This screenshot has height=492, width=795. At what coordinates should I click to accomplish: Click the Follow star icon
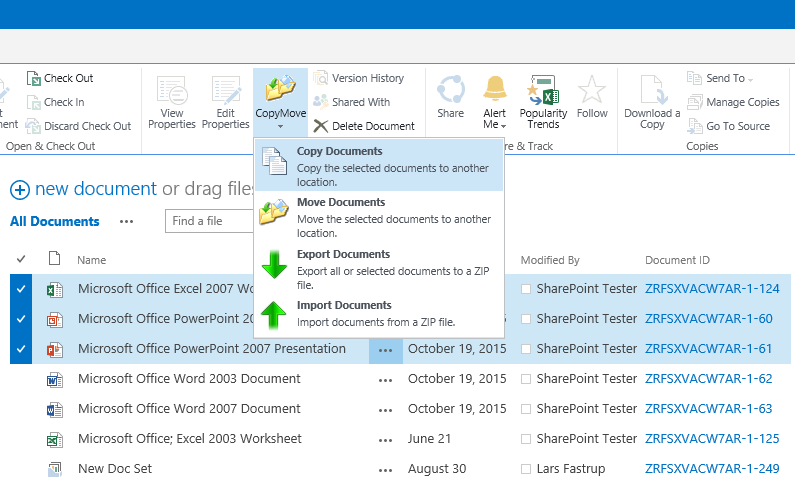pos(592,89)
